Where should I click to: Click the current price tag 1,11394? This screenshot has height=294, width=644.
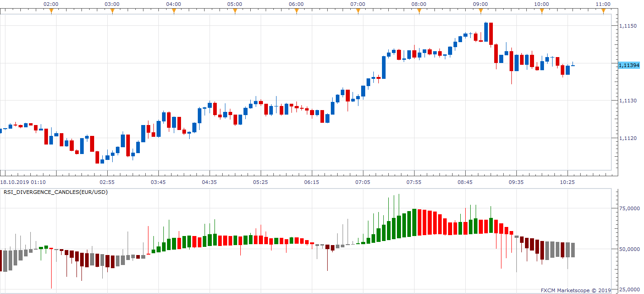coord(629,65)
